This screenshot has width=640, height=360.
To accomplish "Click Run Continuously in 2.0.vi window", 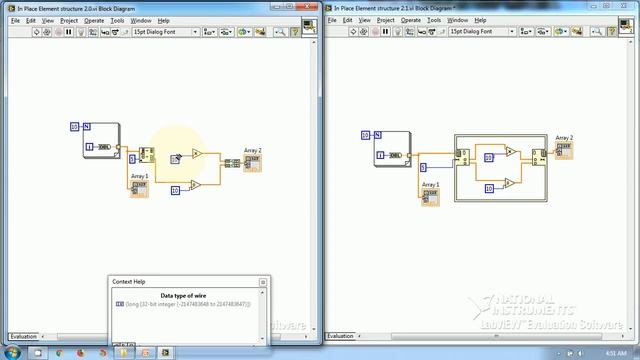I will tap(47, 32).
